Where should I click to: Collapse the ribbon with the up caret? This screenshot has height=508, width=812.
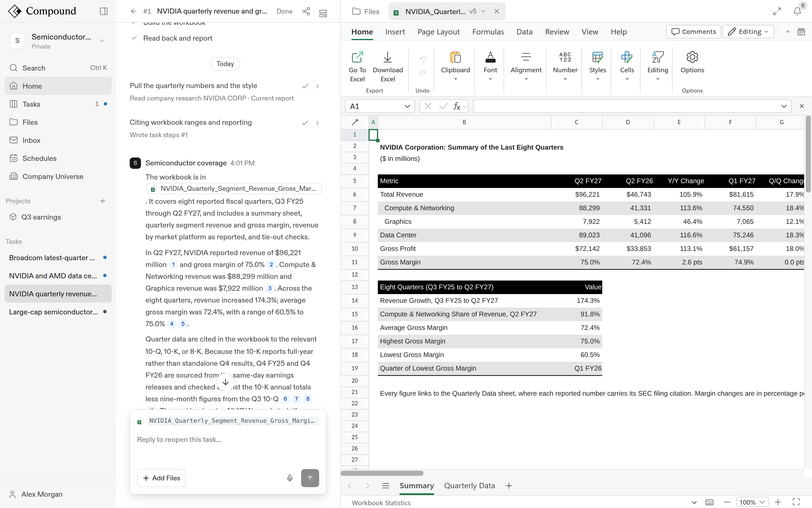point(787,32)
